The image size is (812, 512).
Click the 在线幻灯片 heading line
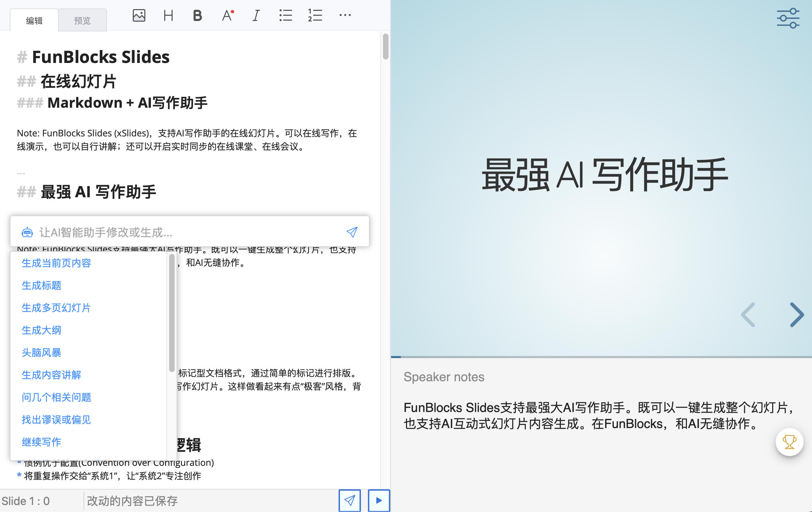[x=67, y=81]
